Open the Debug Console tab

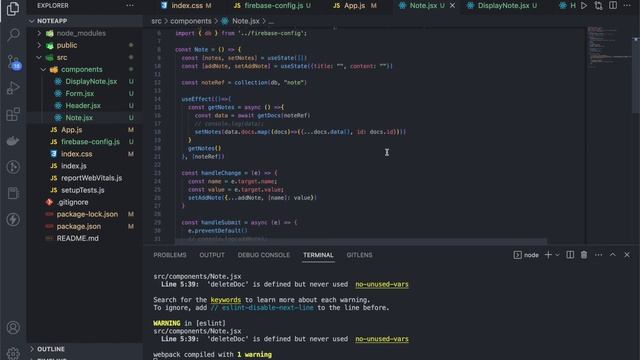(264, 255)
